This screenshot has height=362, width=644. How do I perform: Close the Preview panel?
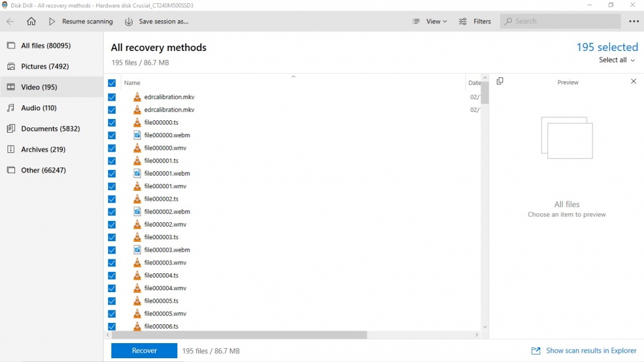tap(633, 81)
